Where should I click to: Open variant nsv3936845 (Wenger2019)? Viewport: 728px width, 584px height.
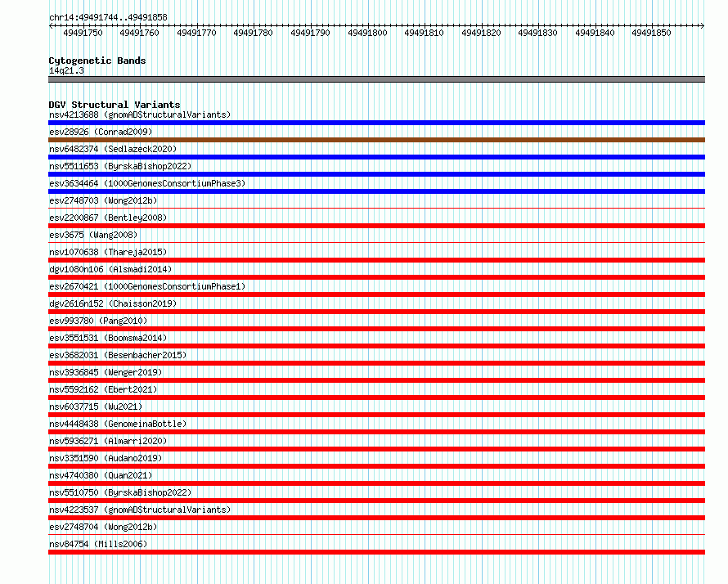click(106, 372)
